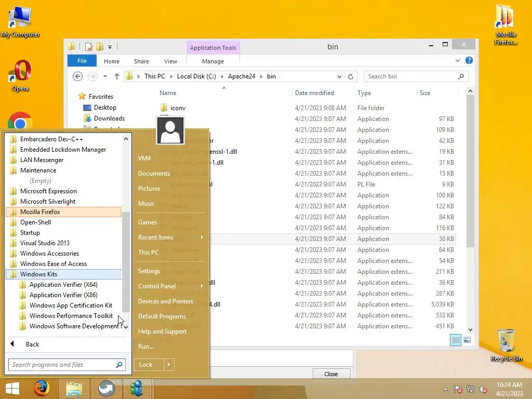Open the Recycle Bin desktop icon

point(506,345)
